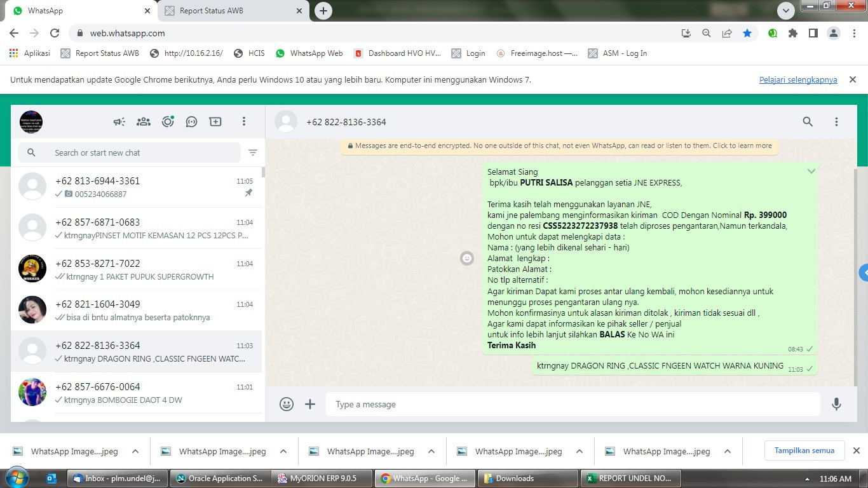
Task: Click the attach plus icon
Action: click(310, 404)
